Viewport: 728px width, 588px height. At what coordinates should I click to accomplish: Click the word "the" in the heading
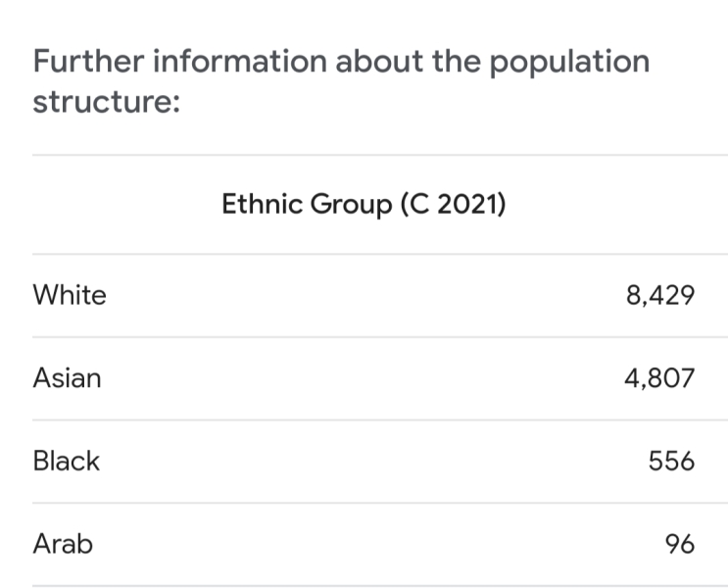pyautogui.click(x=455, y=62)
